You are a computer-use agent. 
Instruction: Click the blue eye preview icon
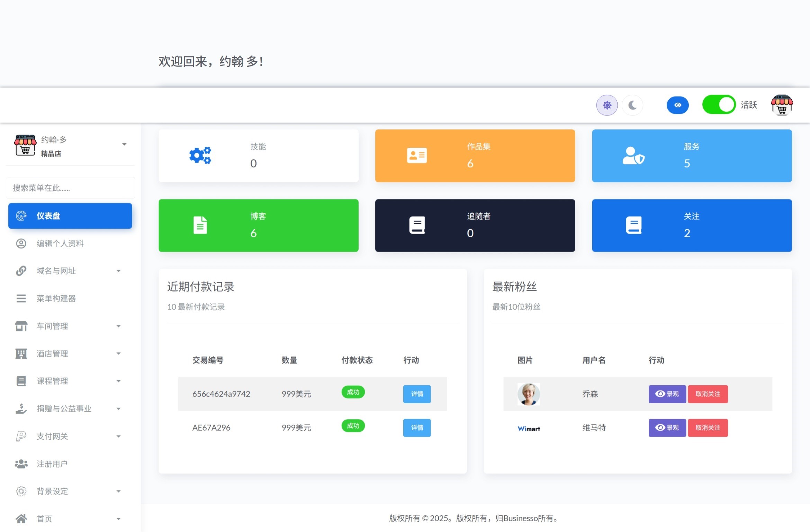pos(677,105)
